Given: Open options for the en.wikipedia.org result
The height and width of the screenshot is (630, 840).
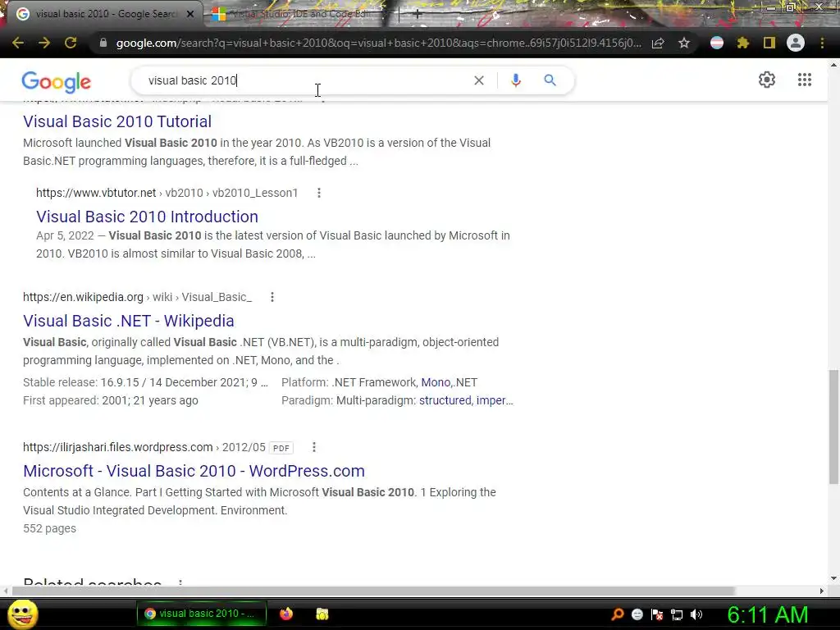Looking at the screenshot, I should coord(272,297).
